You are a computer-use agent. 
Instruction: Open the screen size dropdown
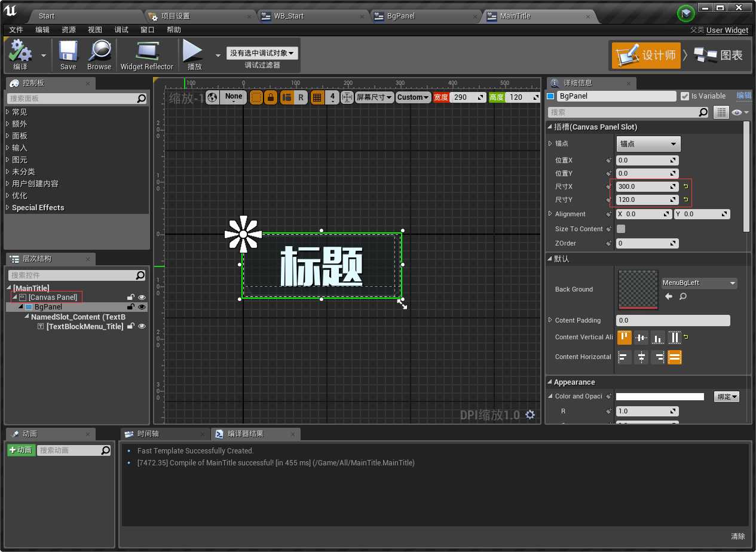pyautogui.click(x=374, y=97)
